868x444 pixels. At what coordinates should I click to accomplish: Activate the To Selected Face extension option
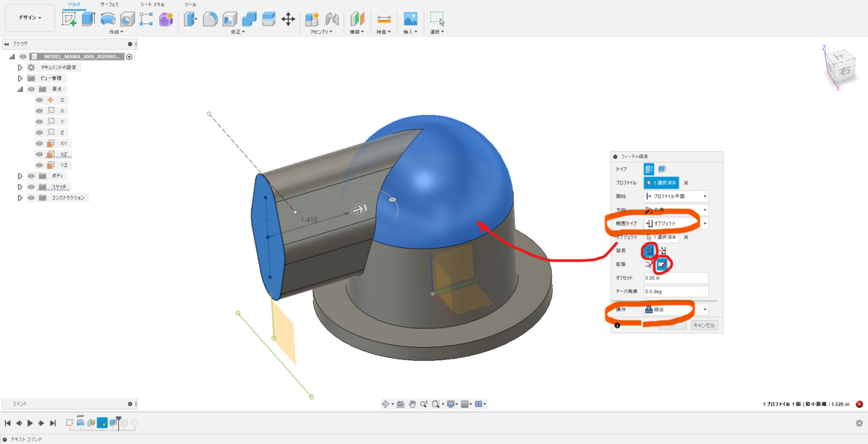point(649,250)
